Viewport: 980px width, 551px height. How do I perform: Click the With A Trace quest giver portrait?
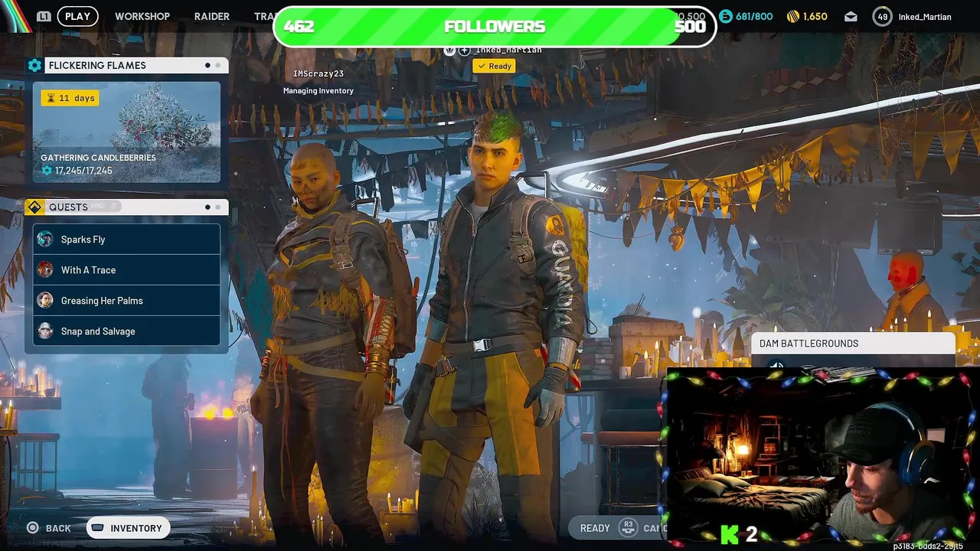point(45,269)
